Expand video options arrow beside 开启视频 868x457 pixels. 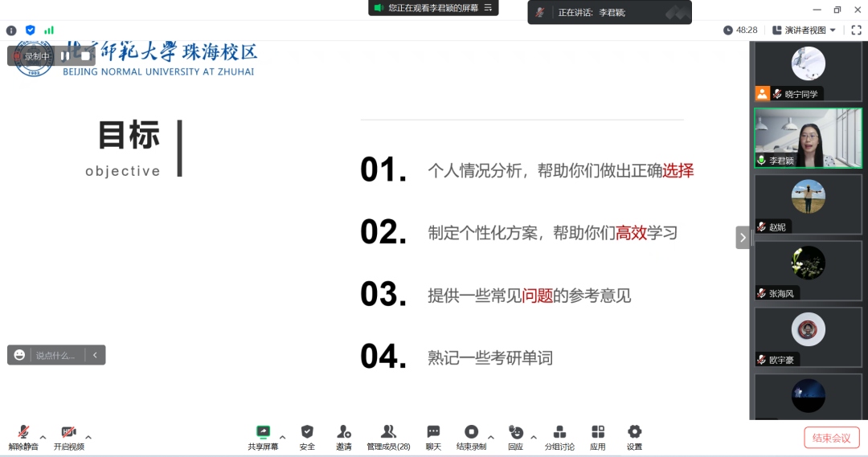click(x=88, y=437)
